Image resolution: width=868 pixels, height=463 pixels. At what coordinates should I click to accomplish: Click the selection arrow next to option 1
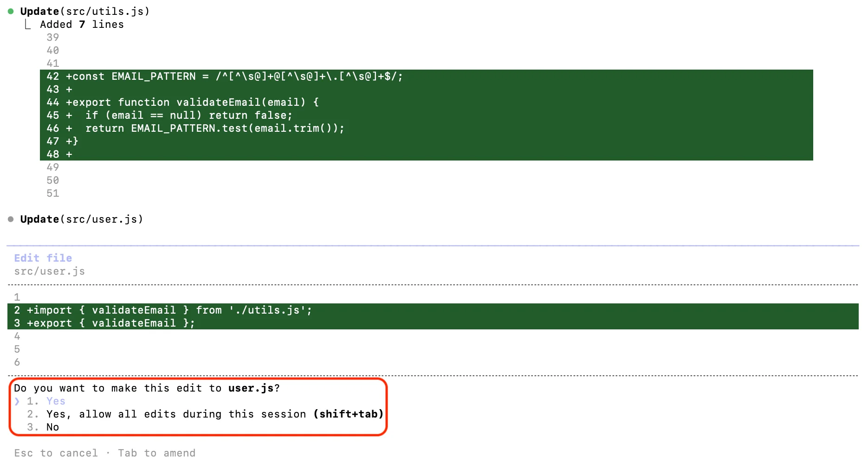pyautogui.click(x=17, y=401)
